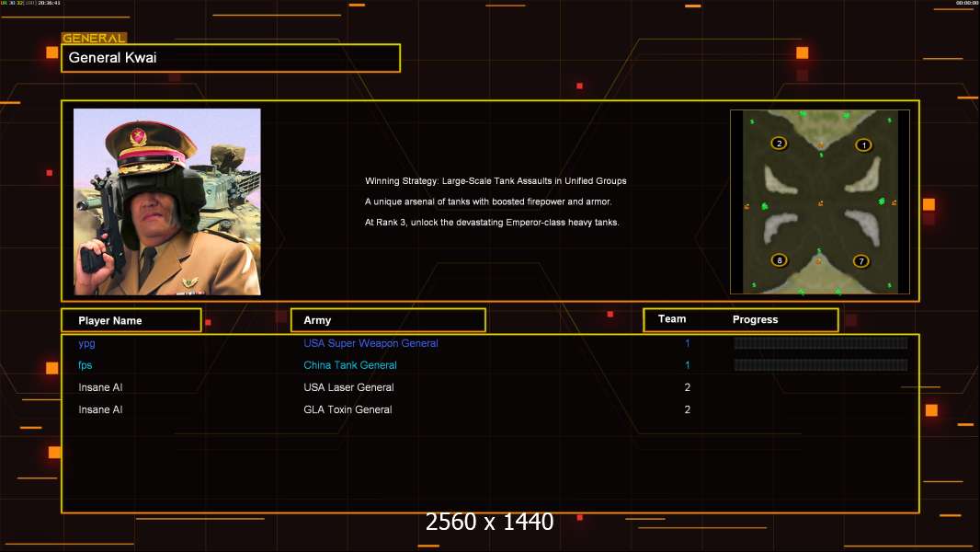Click the green cash icon in map's bottom-left corner

point(754,285)
